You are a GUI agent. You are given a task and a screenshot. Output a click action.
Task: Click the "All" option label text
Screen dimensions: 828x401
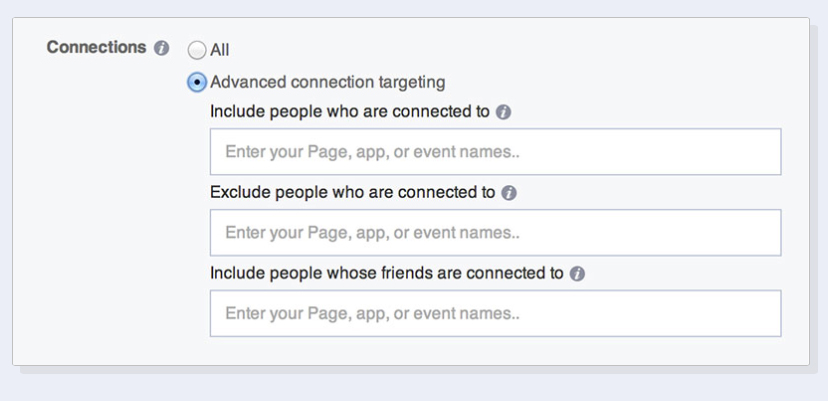coord(220,49)
